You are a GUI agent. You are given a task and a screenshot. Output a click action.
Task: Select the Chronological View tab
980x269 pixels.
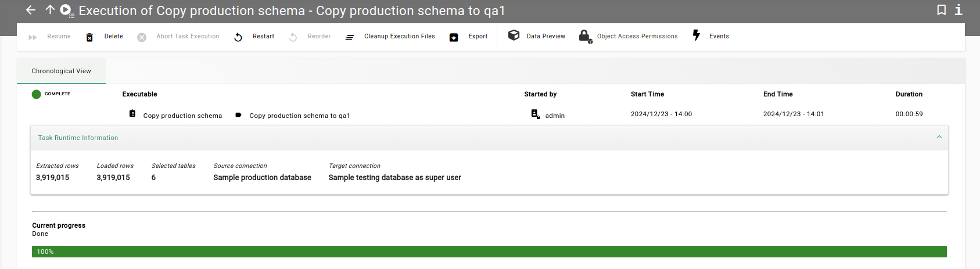click(x=61, y=71)
